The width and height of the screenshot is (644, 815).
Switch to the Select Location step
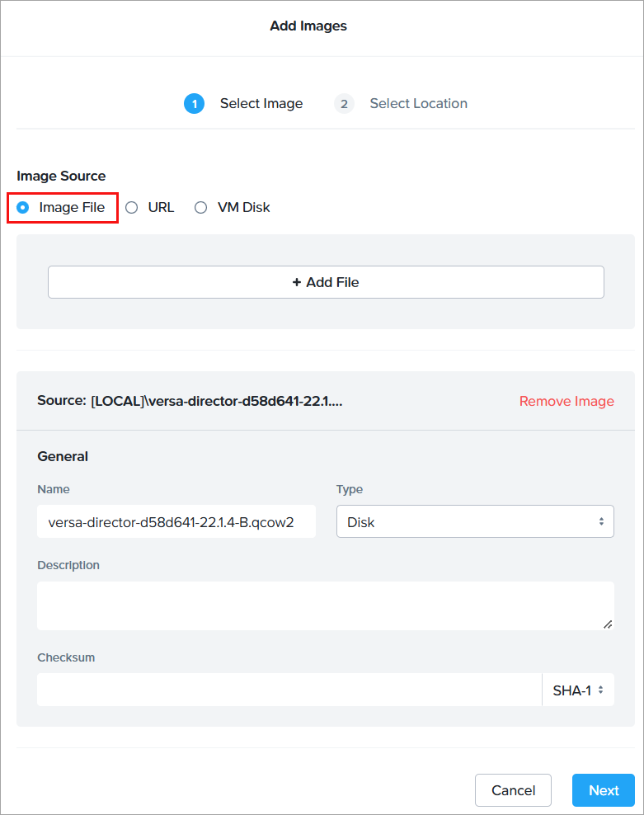click(418, 104)
